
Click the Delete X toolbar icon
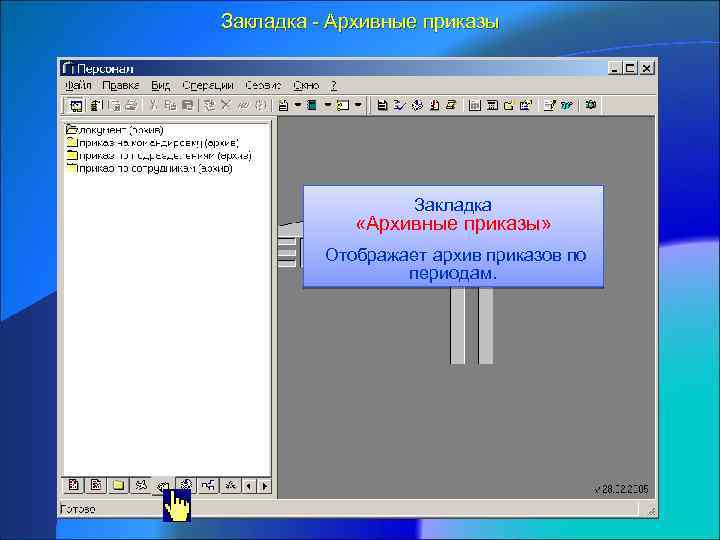[x=225, y=106]
